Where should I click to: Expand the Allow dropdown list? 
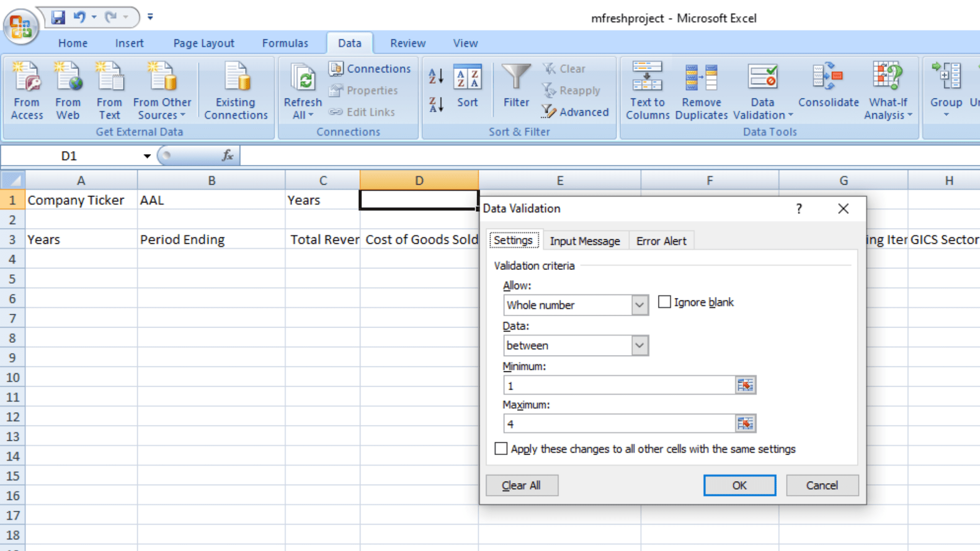(x=639, y=305)
